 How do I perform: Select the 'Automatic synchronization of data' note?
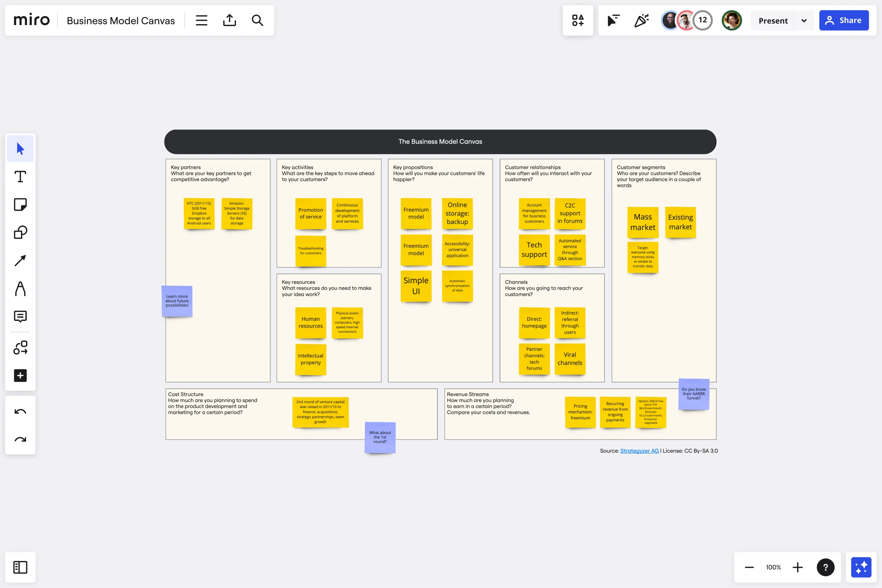pyautogui.click(x=457, y=286)
